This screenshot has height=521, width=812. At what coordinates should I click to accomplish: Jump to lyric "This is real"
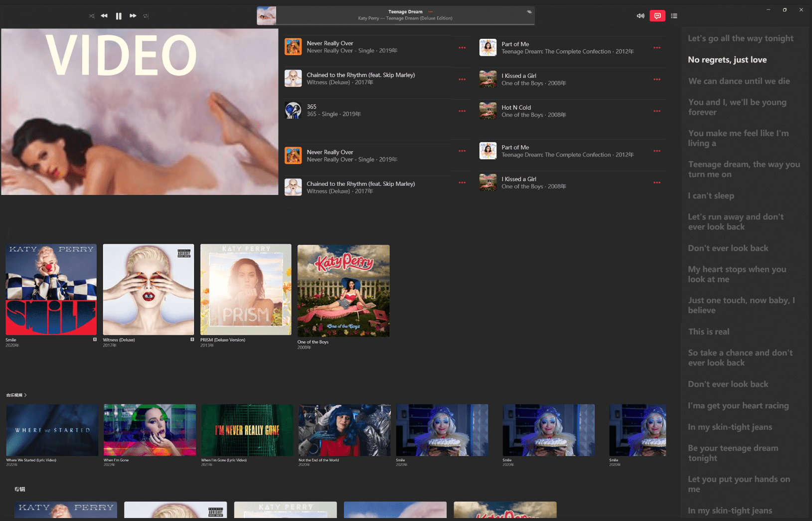[x=708, y=332]
